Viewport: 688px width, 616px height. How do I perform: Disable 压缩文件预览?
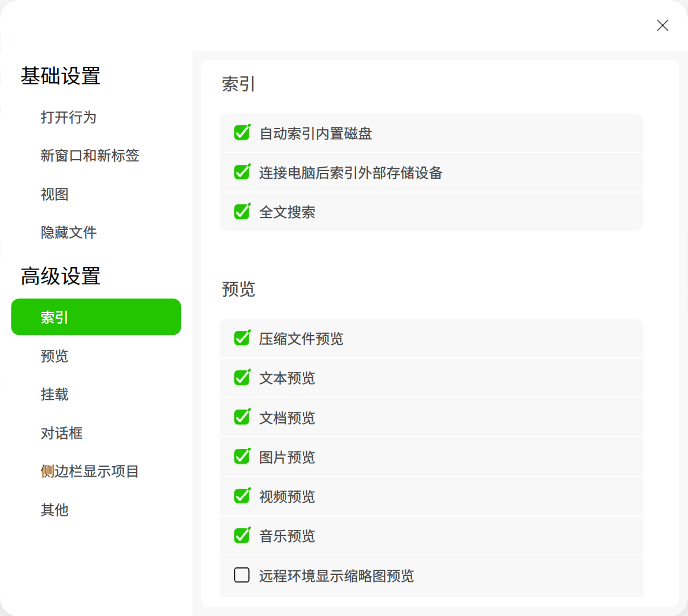(242, 338)
